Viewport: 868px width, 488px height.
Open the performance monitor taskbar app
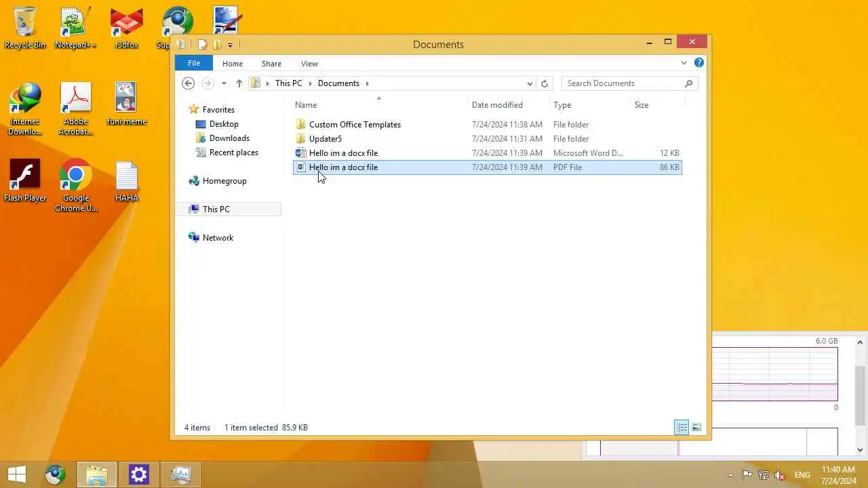pos(180,475)
